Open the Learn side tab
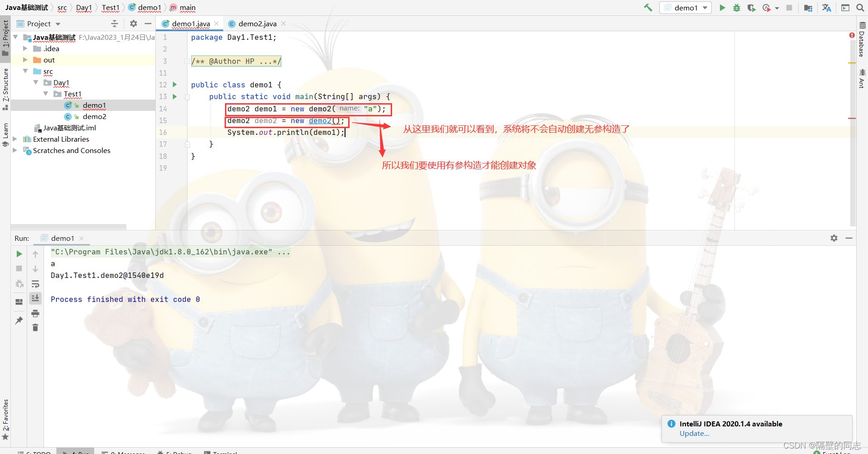The image size is (868, 454). (5, 135)
